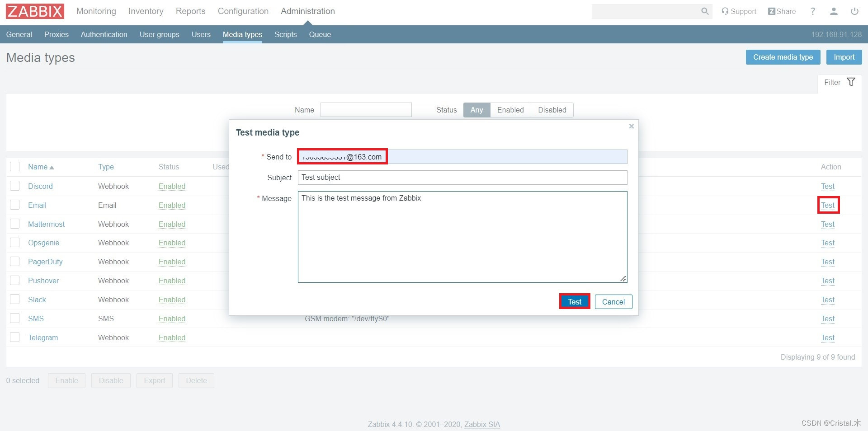
Task: Open the PagerDuty media type
Action: [45, 262]
